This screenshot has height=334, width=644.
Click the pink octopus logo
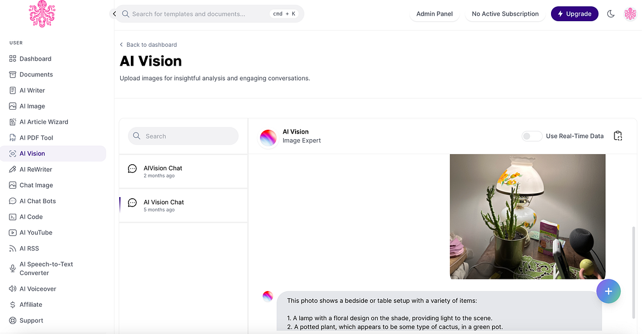pos(42,13)
